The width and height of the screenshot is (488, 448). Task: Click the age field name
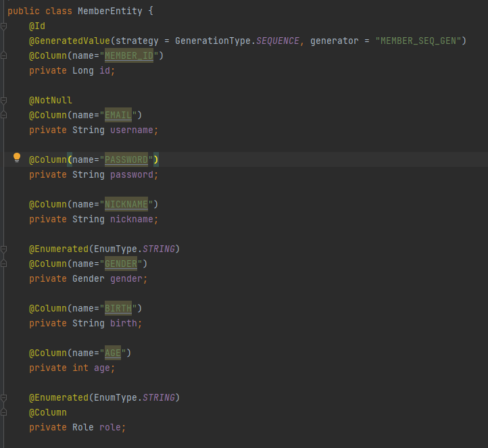(x=102, y=368)
